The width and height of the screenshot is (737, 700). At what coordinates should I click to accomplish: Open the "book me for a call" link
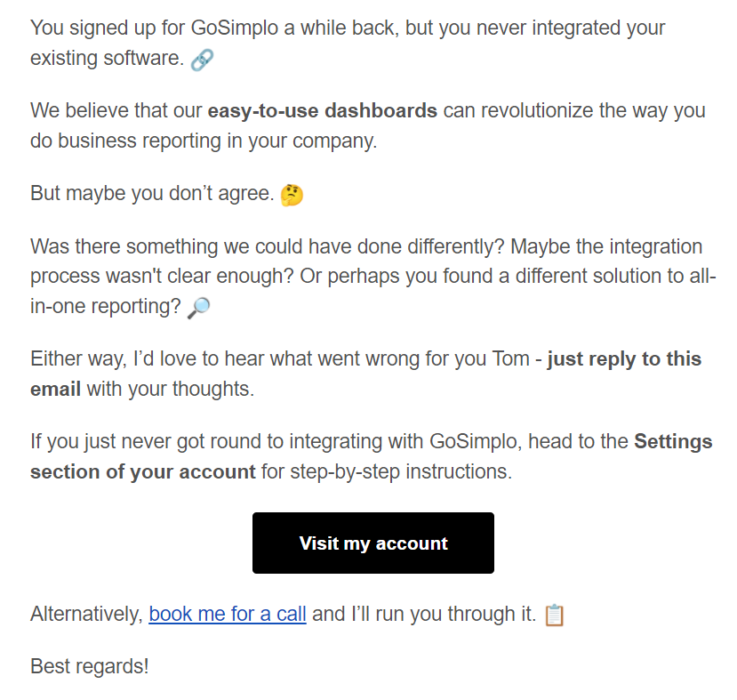pyautogui.click(x=228, y=614)
